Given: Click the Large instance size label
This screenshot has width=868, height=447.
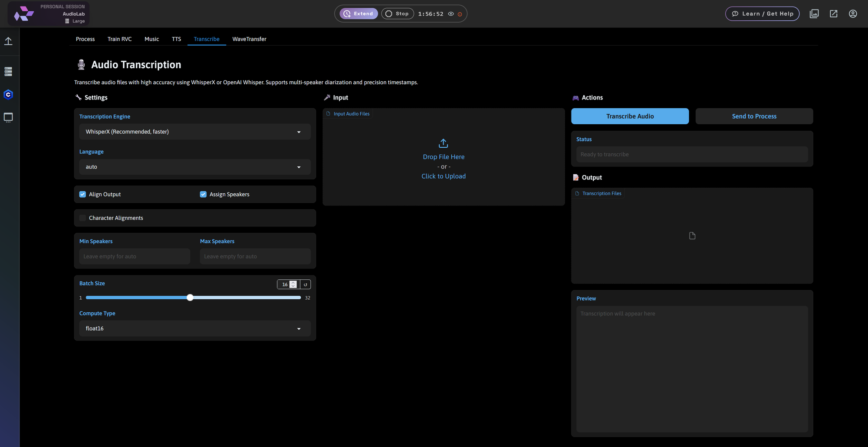Looking at the screenshot, I should pos(79,21).
